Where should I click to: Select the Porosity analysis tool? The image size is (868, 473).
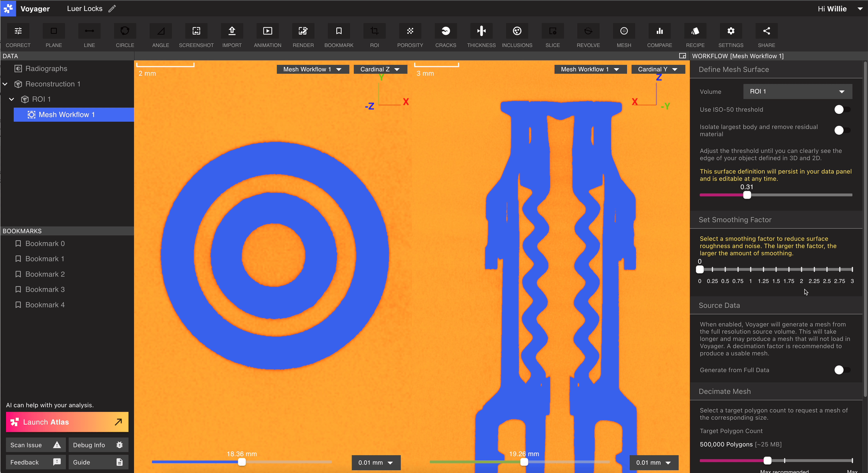pyautogui.click(x=410, y=35)
